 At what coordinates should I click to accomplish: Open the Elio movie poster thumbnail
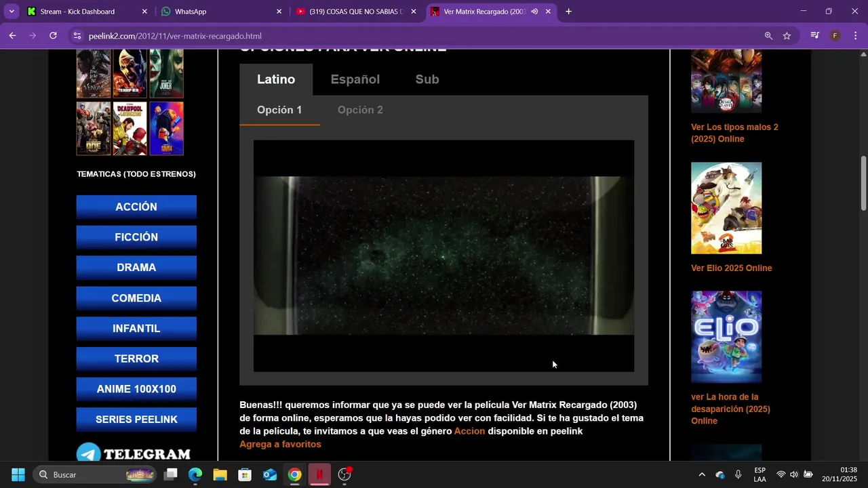point(726,337)
